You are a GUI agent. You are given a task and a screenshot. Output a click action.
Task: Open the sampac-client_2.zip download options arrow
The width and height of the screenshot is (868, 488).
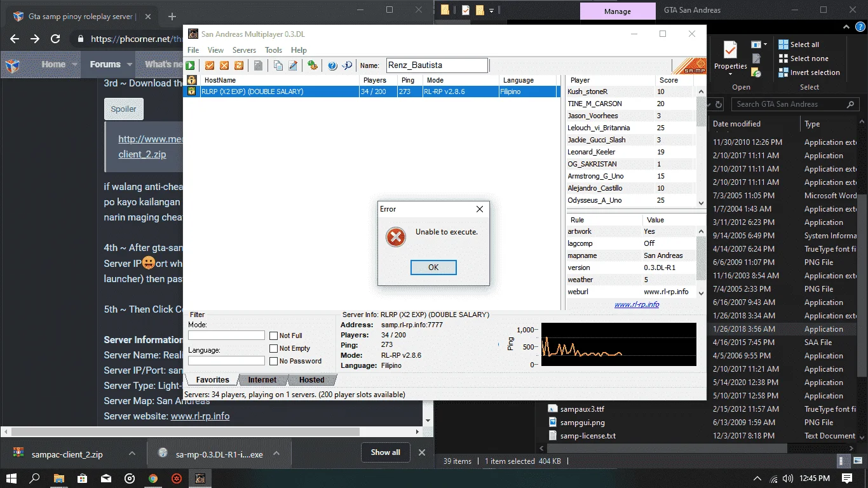[x=132, y=454]
